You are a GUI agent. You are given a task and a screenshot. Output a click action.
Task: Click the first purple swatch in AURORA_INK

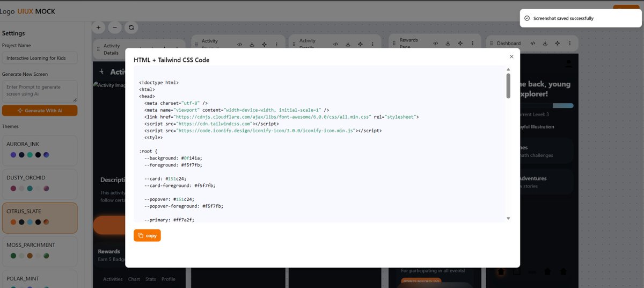13,155
